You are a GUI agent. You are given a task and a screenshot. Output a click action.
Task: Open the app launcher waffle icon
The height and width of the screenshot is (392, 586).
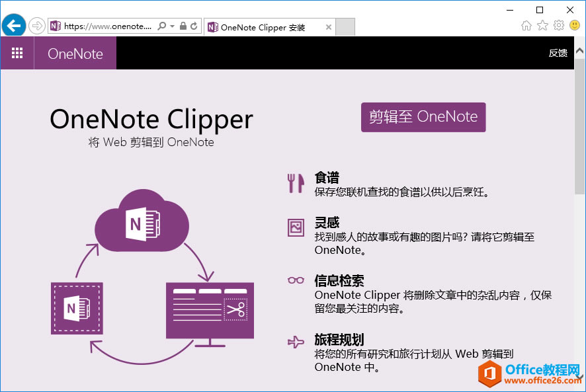click(x=17, y=53)
